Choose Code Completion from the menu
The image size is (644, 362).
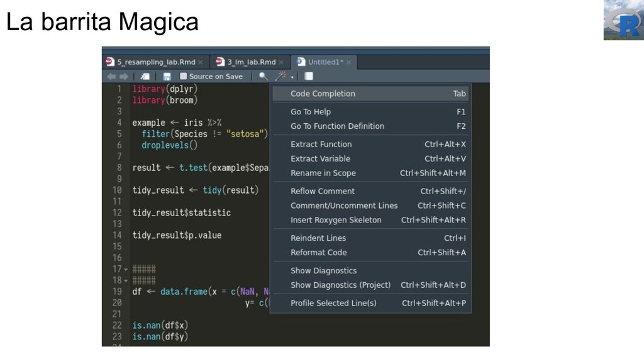point(370,94)
